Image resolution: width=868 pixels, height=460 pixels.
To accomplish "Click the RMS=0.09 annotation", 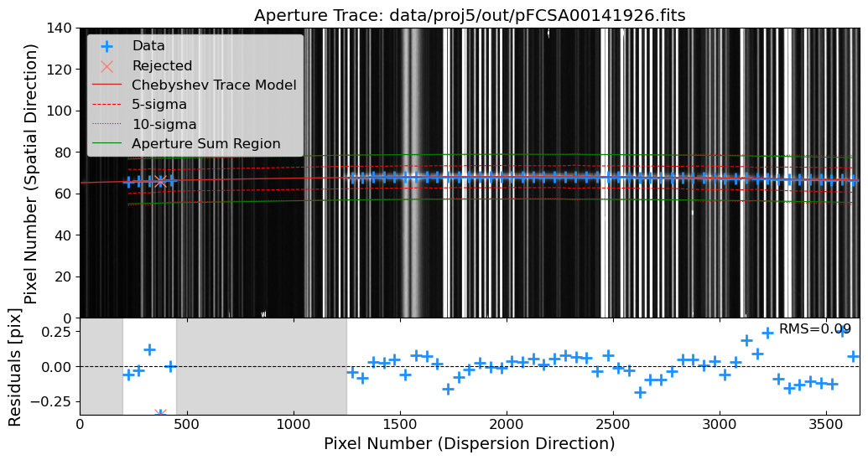I will tap(814, 329).
